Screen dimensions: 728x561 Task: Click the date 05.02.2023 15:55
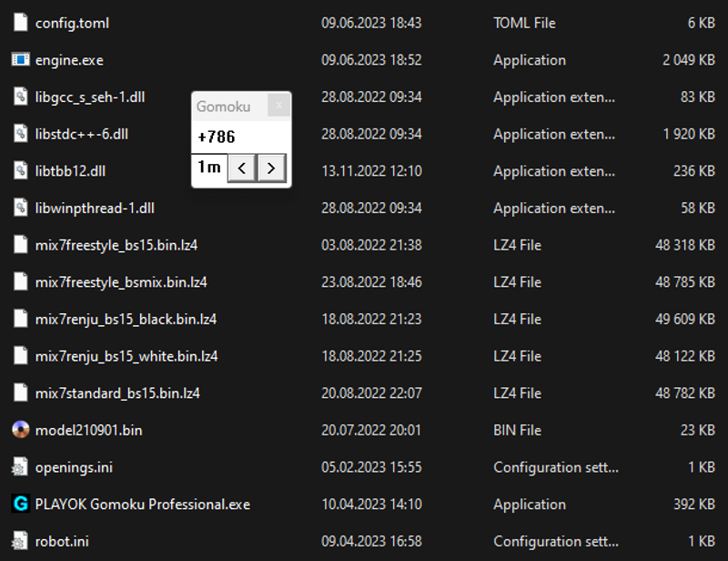tap(371, 467)
